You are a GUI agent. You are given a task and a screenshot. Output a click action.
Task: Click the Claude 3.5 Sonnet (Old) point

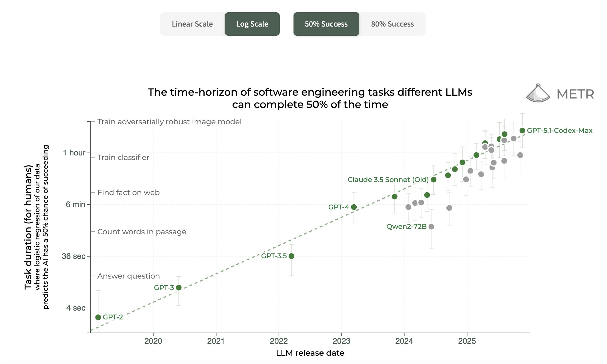(x=434, y=179)
